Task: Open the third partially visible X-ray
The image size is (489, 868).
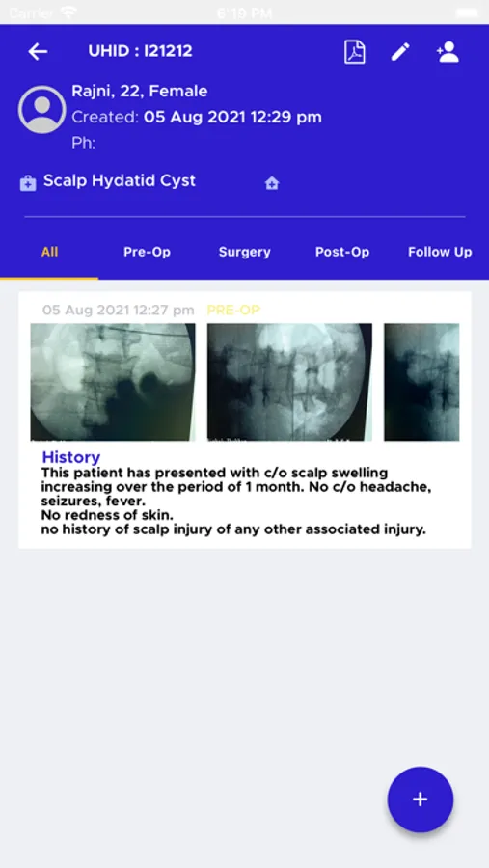Action: point(421,382)
